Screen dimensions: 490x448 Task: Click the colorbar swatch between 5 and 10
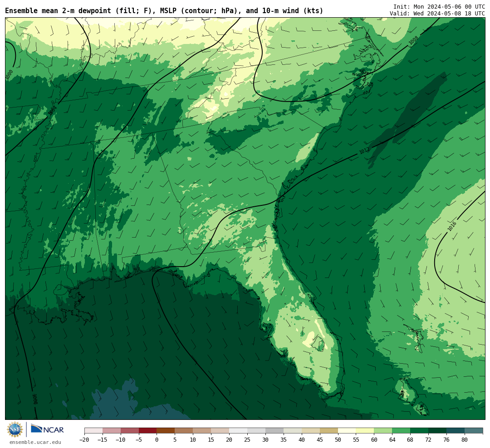[x=184, y=431]
